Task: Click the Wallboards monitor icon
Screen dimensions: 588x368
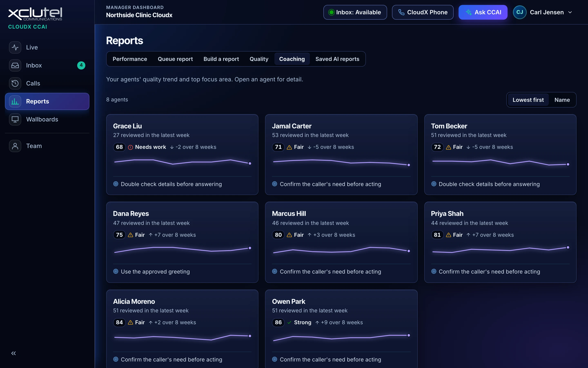Action: click(15, 119)
